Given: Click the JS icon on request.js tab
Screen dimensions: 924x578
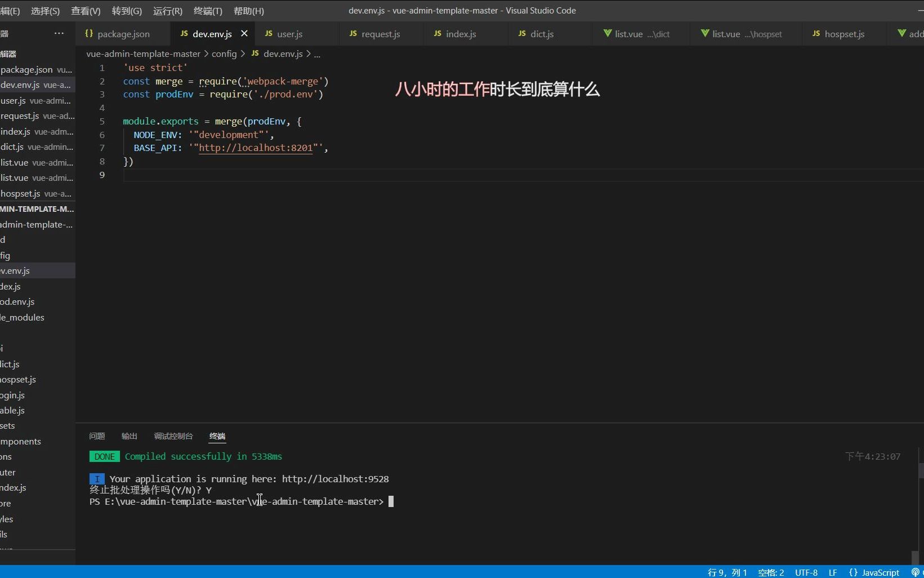Looking at the screenshot, I should (353, 34).
